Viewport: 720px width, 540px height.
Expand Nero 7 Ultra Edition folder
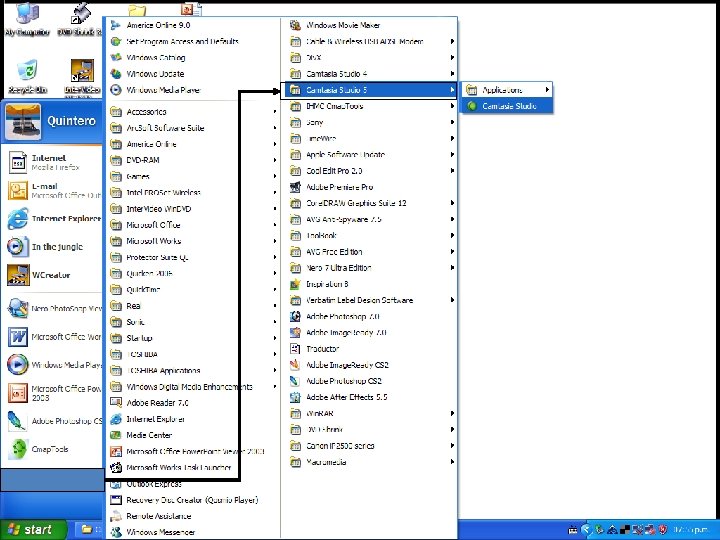(x=372, y=268)
